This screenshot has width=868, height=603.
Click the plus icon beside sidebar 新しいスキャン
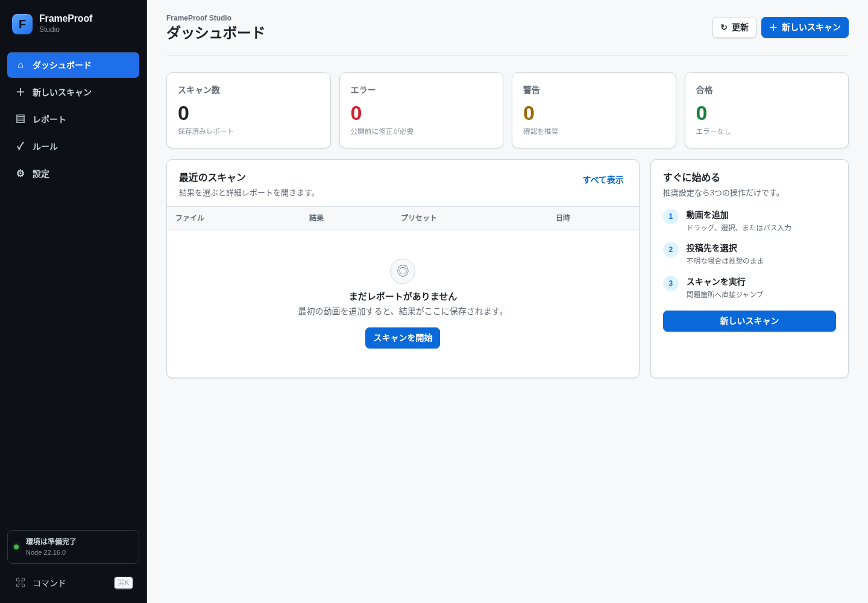tap(20, 92)
